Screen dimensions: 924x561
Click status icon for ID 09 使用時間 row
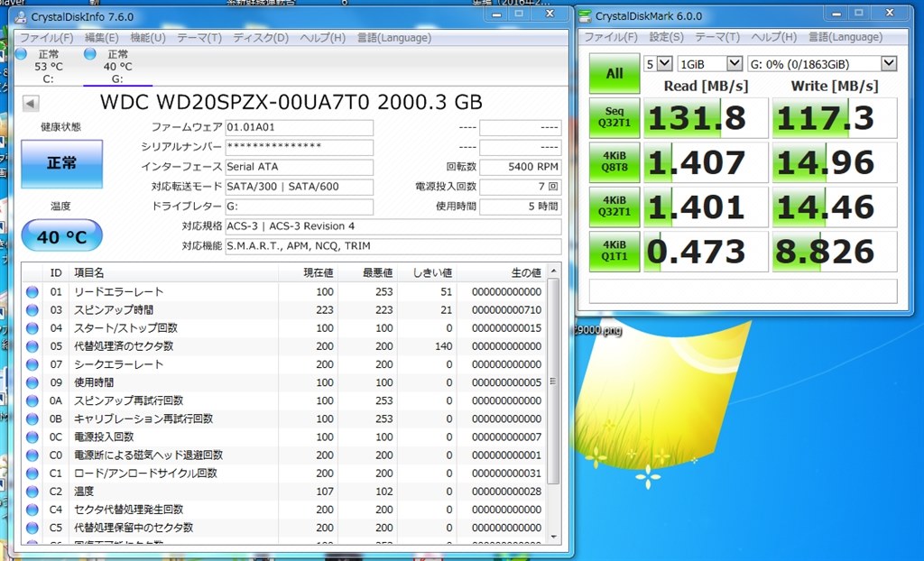(32, 382)
